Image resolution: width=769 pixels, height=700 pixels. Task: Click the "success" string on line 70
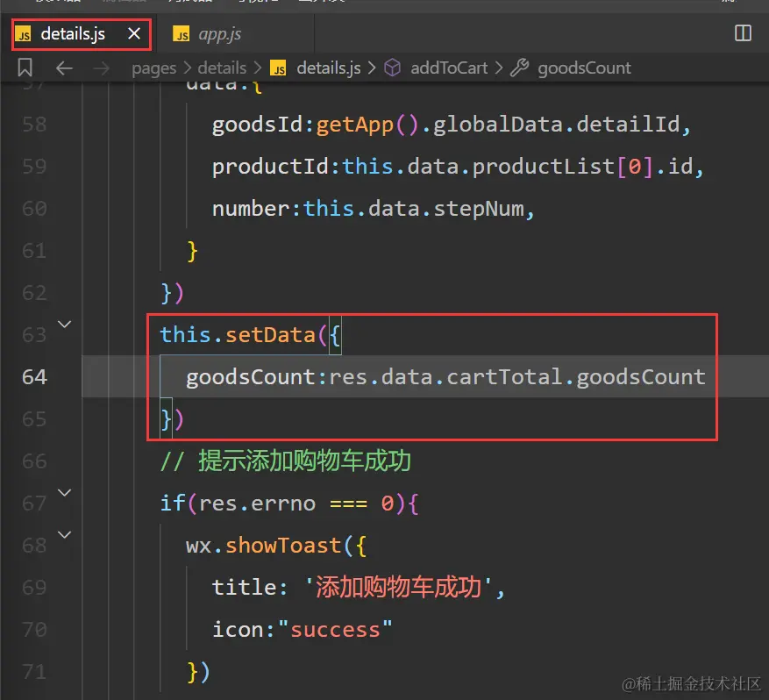pos(336,630)
